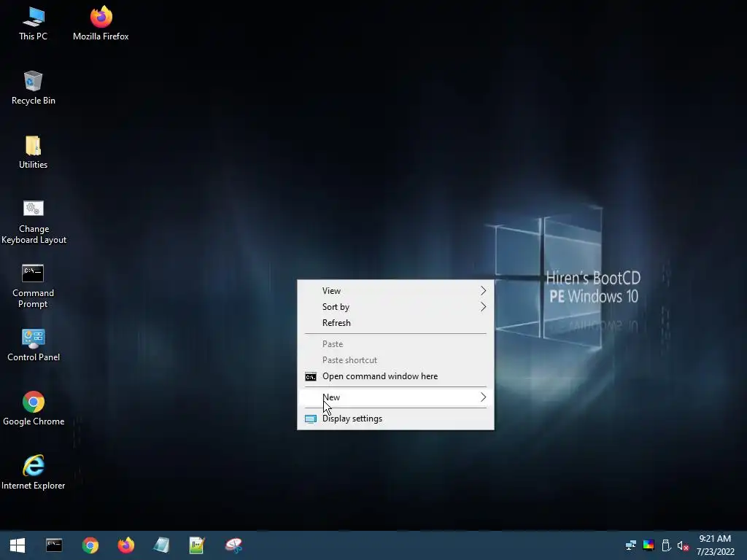Launch Firefox from the taskbar
The height and width of the screenshot is (560, 747).
(x=126, y=545)
